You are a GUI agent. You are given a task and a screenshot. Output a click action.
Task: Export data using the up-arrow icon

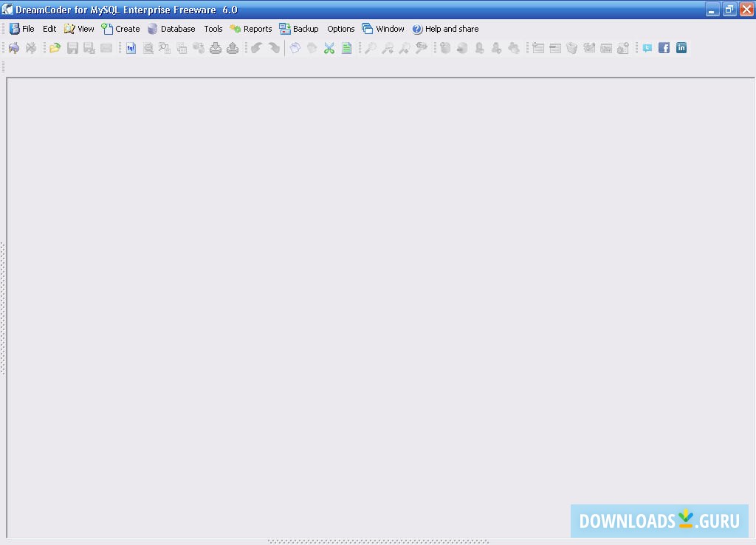(231, 47)
